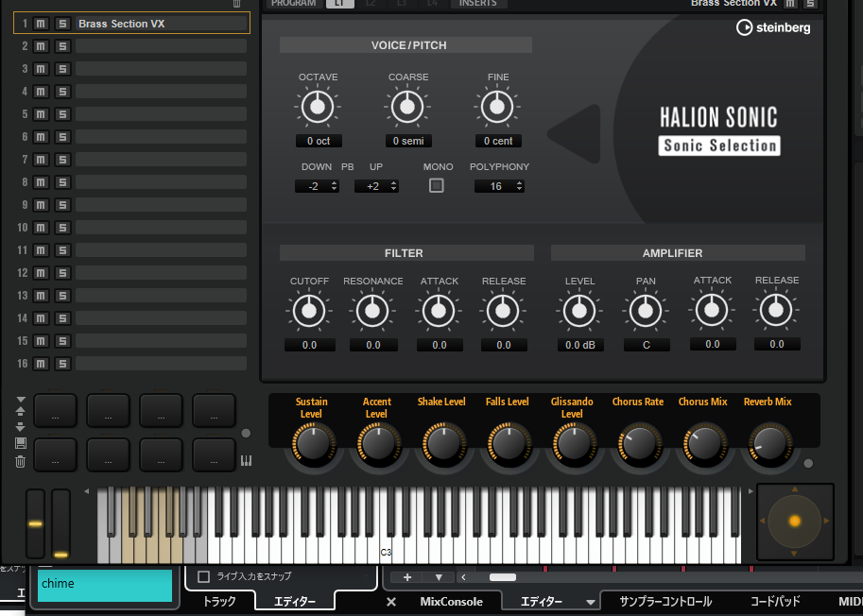Image resolution: width=863 pixels, height=616 pixels.
Task: Click the 0 oct value field
Action: (319, 141)
